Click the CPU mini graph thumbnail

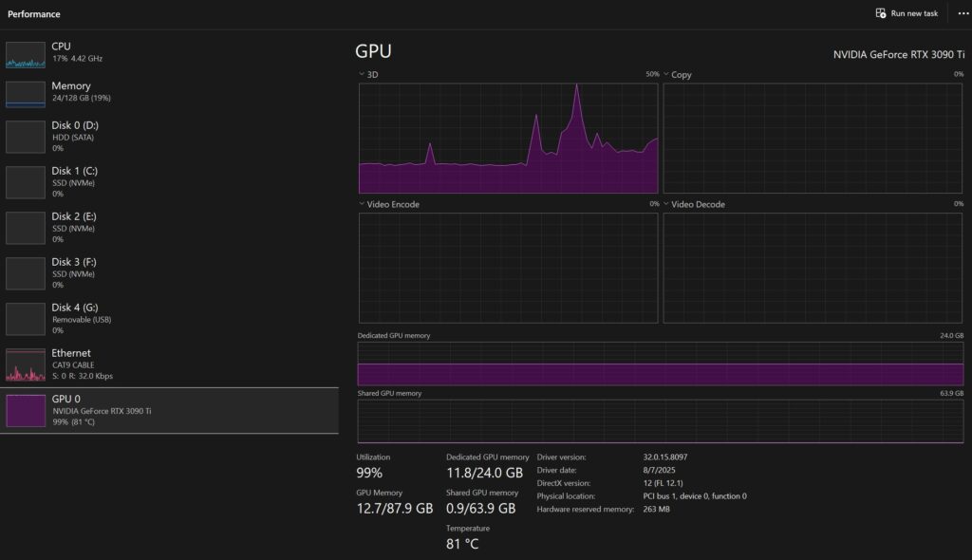point(26,54)
